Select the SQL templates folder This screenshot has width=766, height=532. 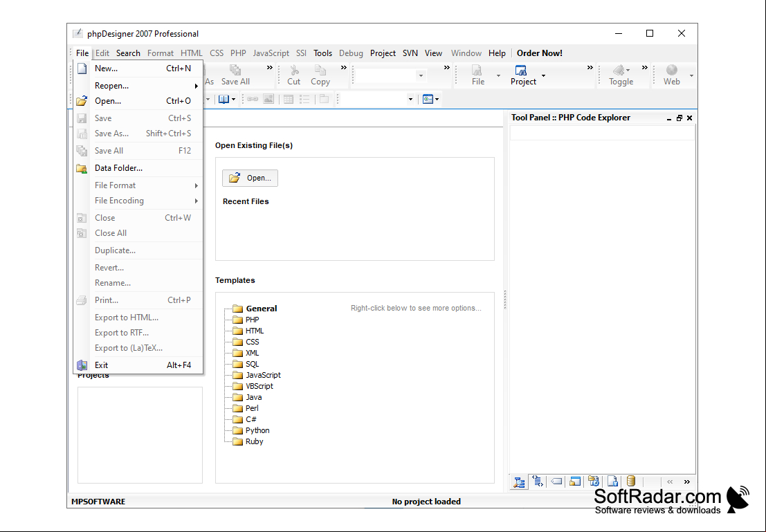click(x=246, y=364)
